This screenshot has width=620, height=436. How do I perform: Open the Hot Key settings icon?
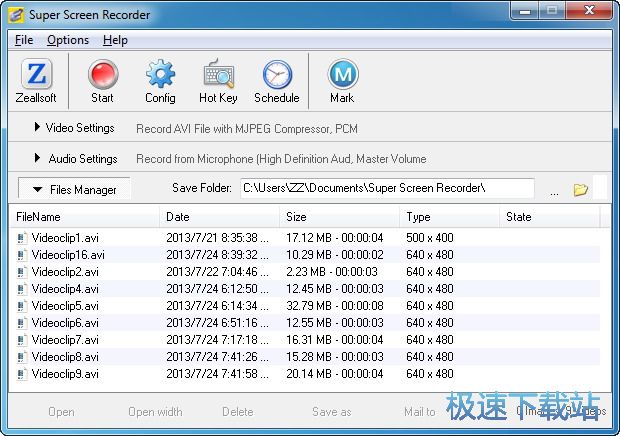click(218, 76)
